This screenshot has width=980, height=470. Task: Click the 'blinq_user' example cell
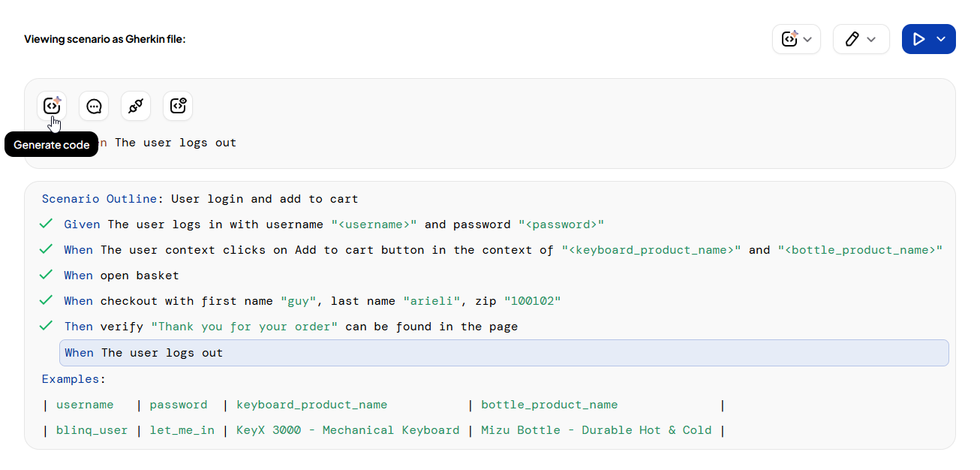pyautogui.click(x=92, y=430)
